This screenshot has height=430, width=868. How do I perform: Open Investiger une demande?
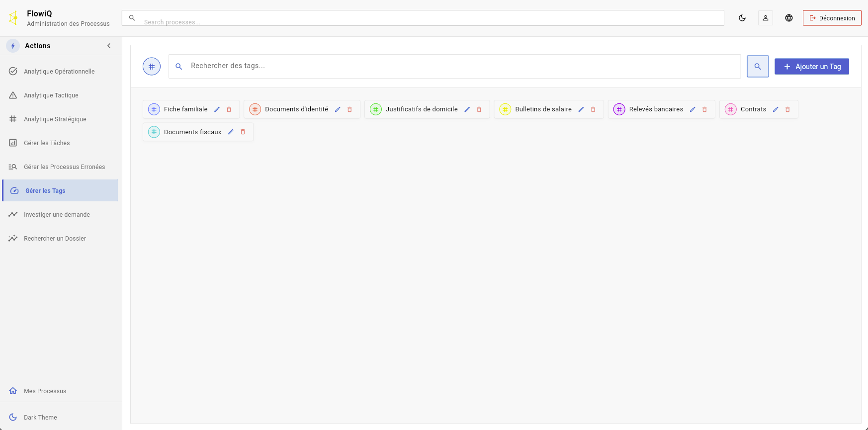(60, 215)
